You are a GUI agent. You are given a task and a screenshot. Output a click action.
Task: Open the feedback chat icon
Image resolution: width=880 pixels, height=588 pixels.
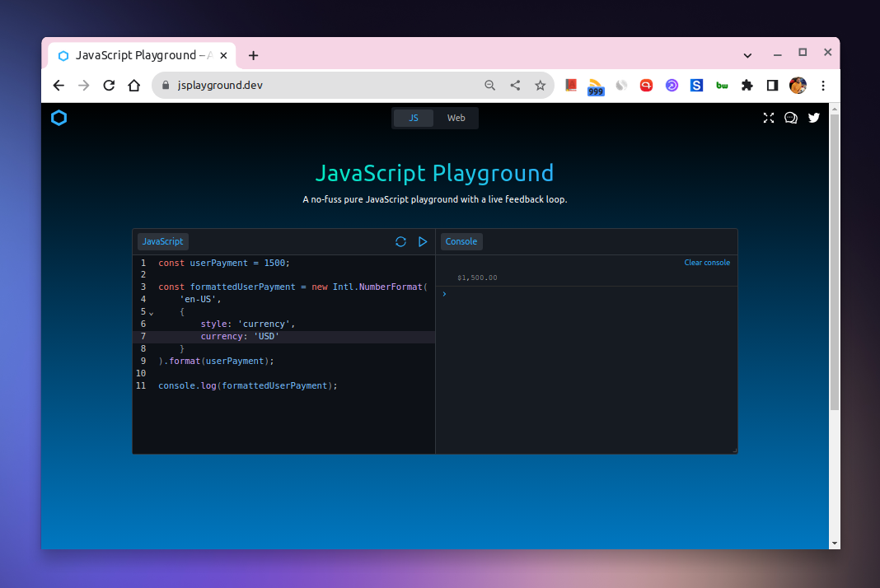[791, 118]
